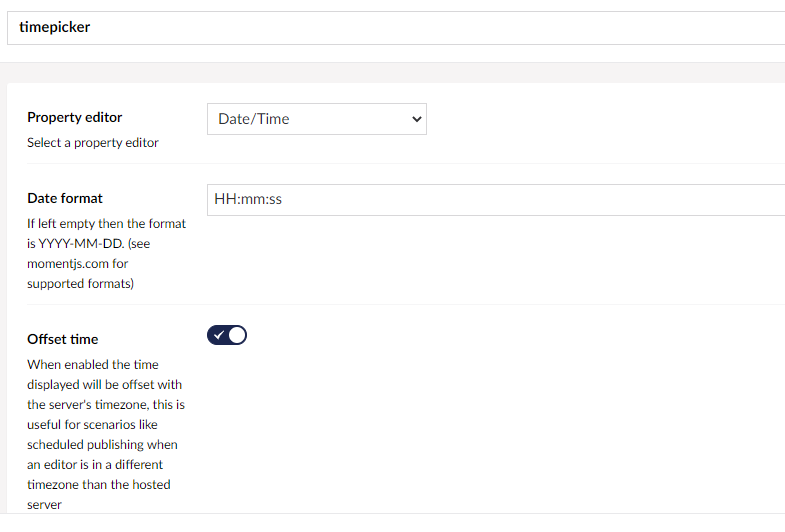Screen dimensions: 785x532
Task: Click the chevron arrow on Date/Time select
Action: 417,119
